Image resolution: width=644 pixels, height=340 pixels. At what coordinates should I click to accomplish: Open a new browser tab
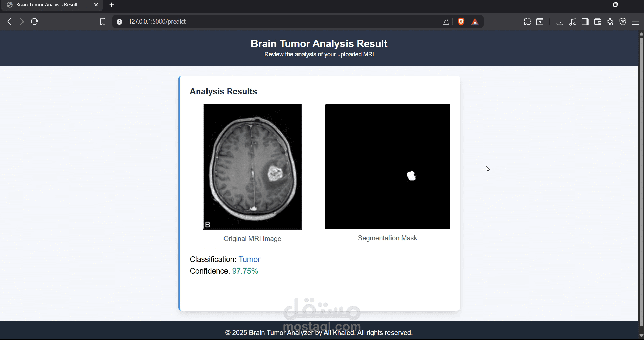click(x=112, y=5)
